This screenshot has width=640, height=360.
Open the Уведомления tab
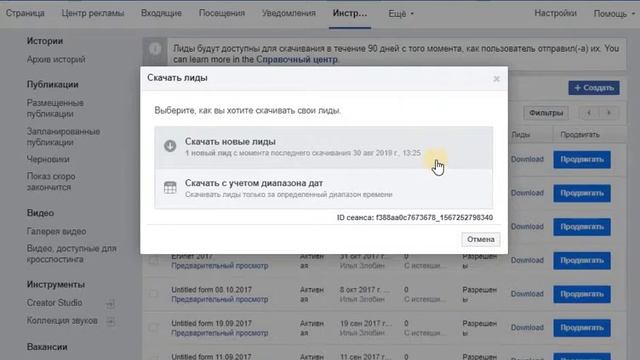coord(289,13)
